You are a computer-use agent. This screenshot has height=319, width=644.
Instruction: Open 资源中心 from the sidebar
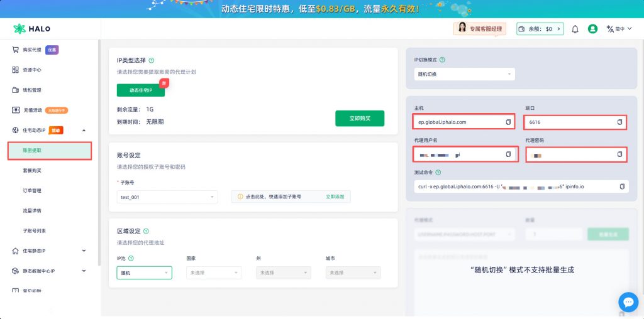pos(32,70)
